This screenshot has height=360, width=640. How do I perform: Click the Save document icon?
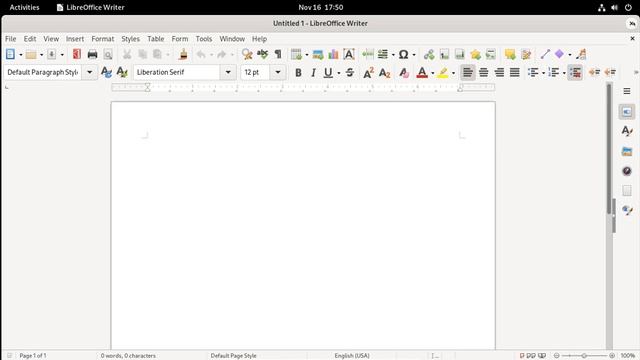click(x=51, y=54)
